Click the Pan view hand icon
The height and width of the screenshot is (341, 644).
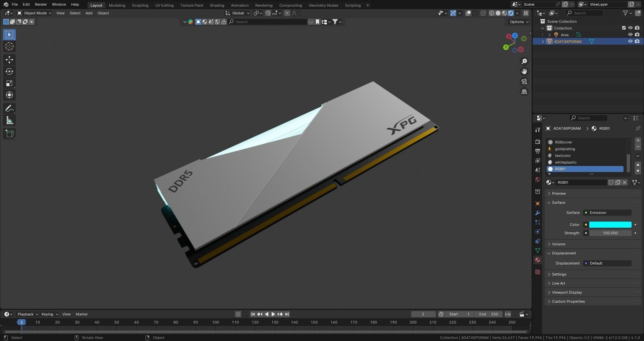click(x=524, y=71)
